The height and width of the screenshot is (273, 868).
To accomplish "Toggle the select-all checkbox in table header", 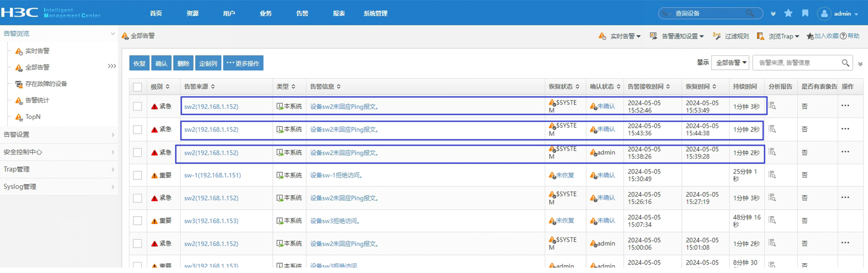I will (137, 87).
